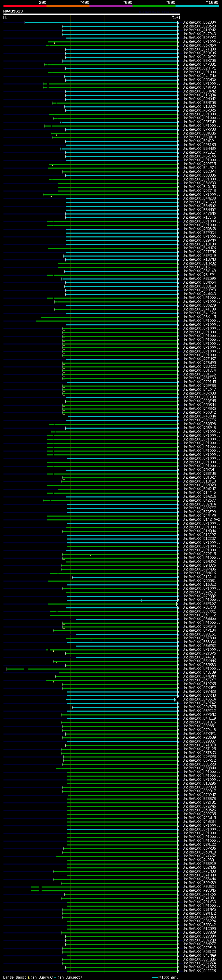
Task: Open the UniRef100_Q6AZL6 entry
Action: [199, 496]
